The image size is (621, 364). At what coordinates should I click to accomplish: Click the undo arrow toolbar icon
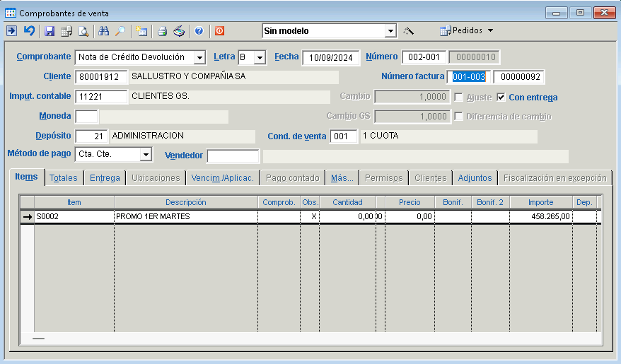pos(29,31)
